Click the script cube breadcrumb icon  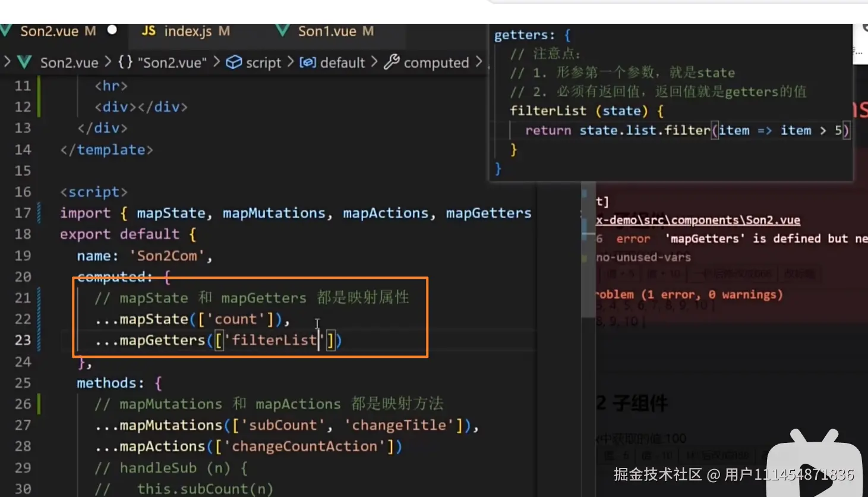(234, 62)
